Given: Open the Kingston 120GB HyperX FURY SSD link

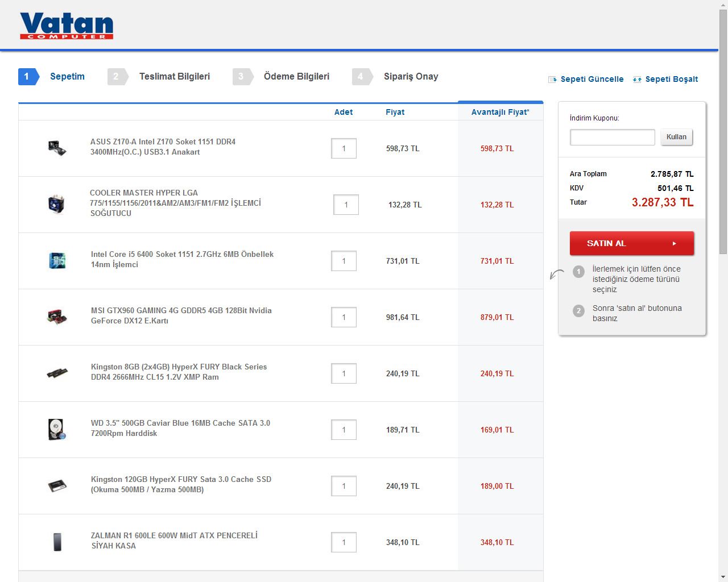Looking at the screenshot, I should pyautogui.click(x=181, y=484).
